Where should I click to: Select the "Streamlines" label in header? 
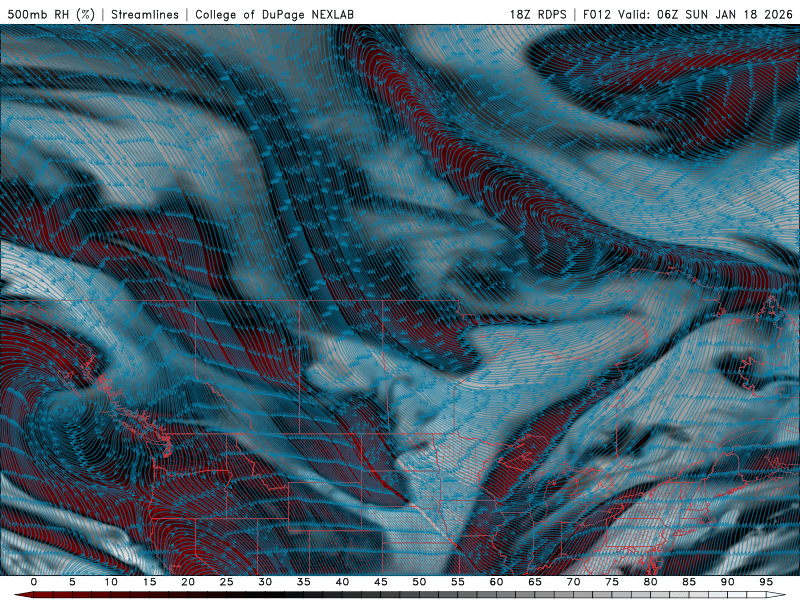[x=145, y=14]
